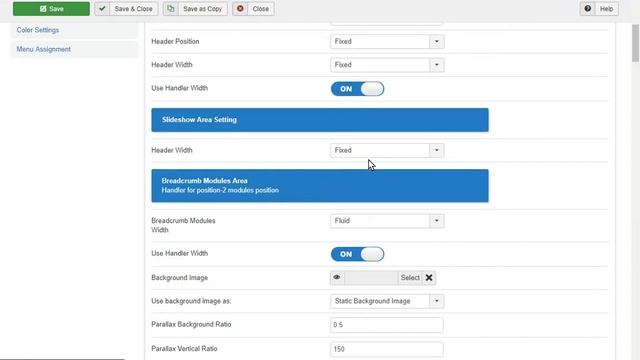
Task: Open the Color Settings tab
Action: [74, 30]
